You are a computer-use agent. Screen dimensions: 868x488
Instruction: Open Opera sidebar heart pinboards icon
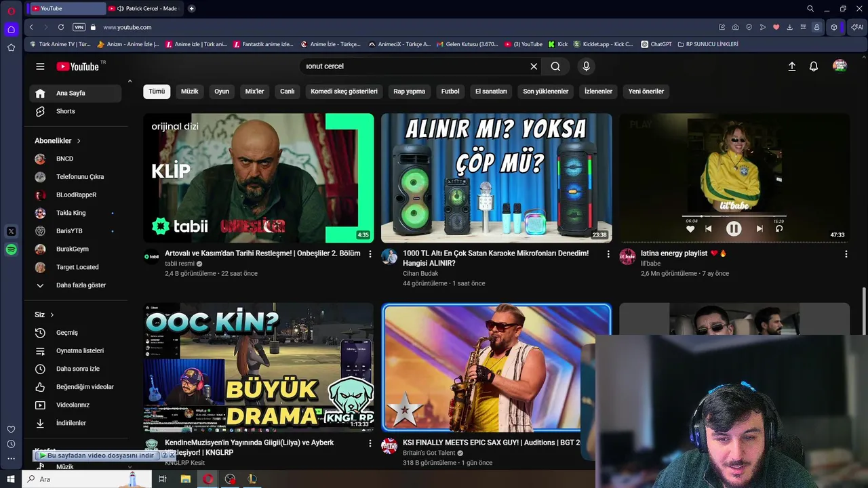[11, 429]
